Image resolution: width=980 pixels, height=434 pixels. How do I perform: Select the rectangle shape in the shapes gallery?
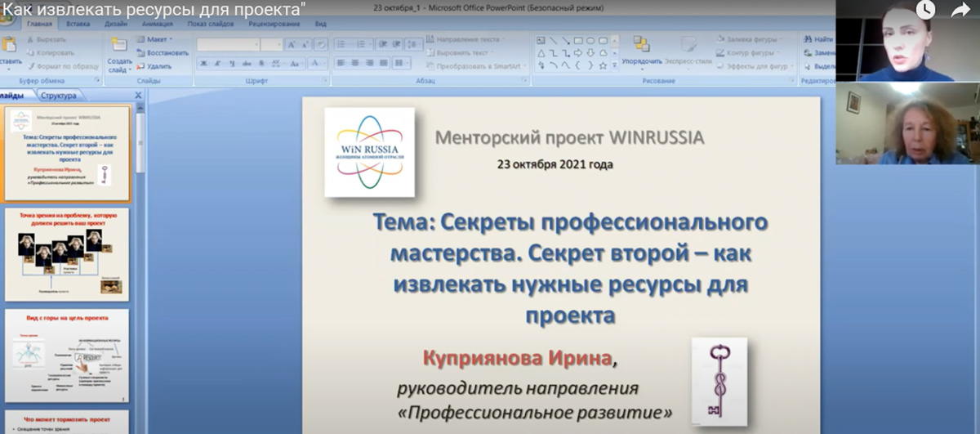tap(578, 40)
